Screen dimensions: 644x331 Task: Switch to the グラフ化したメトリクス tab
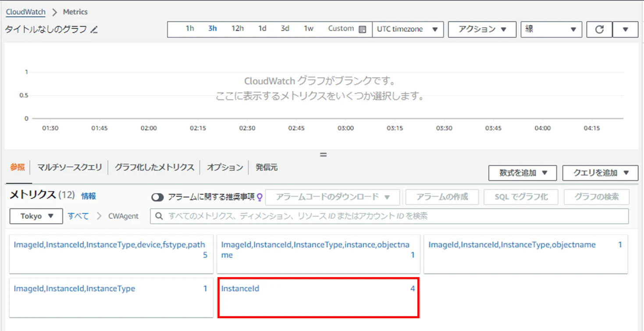(x=154, y=167)
